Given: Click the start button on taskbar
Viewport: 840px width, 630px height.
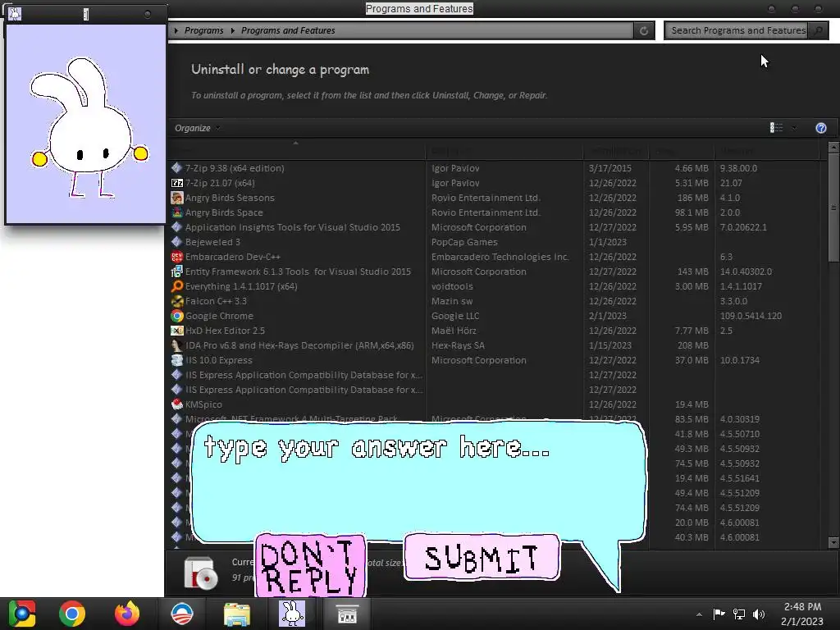Looking at the screenshot, I should tap(21, 614).
